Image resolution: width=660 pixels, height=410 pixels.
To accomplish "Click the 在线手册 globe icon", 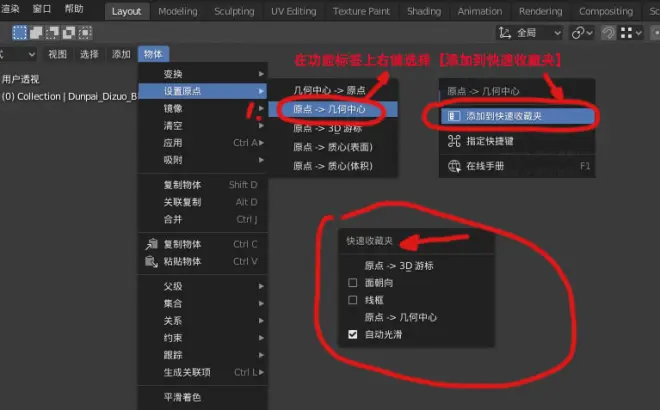I will pos(454,166).
